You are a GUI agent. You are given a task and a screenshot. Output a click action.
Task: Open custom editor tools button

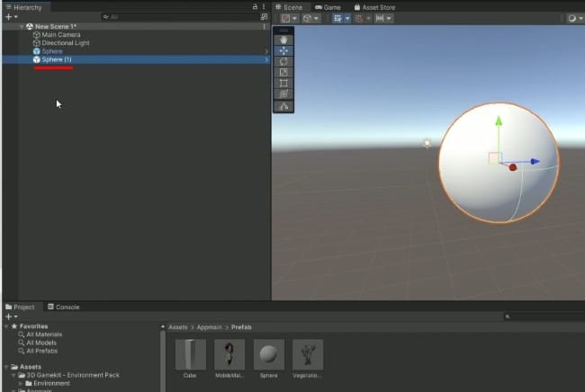[283, 107]
